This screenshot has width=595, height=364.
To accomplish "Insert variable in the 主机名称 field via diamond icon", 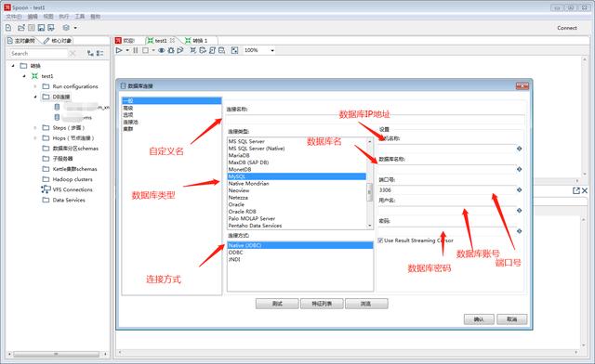I will pos(519,149).
